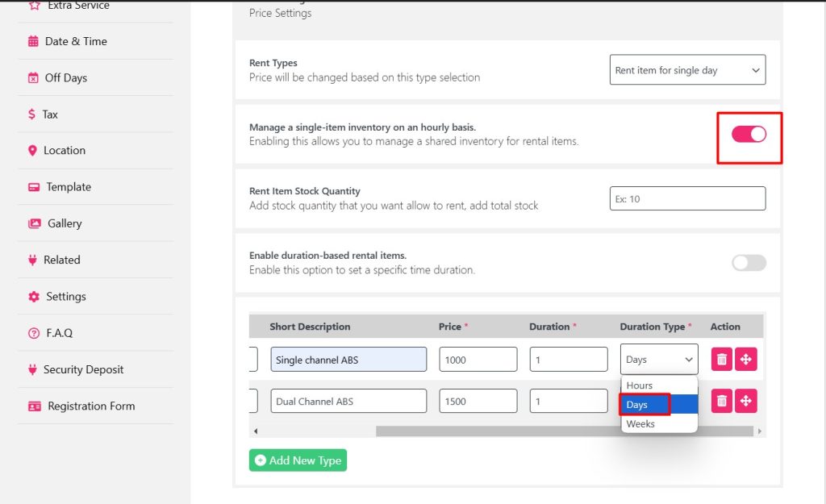
Task: Click the gear icon beside Settings
Action: (x=34, y=297)
